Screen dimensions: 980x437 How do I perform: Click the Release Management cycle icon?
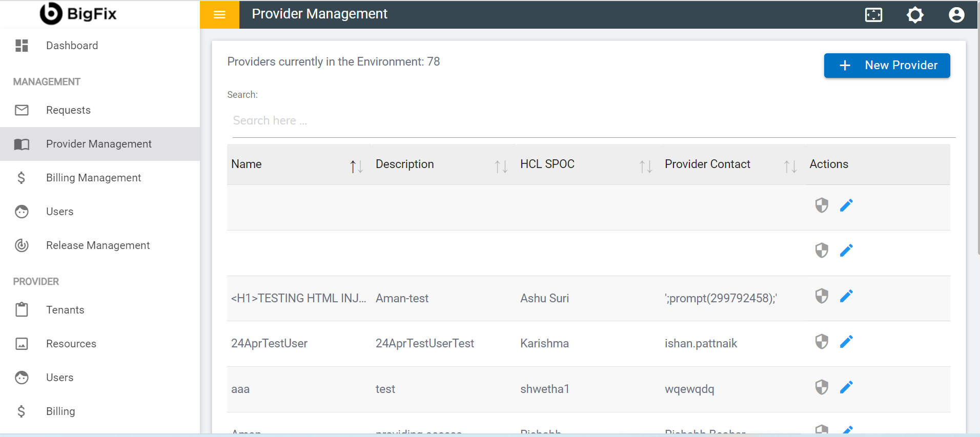click(22, 245)
